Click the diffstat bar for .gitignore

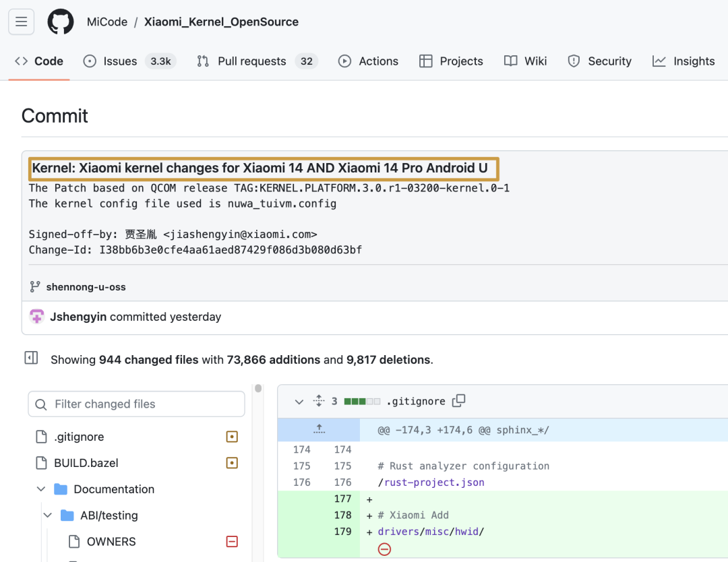(x=362, y=402)
